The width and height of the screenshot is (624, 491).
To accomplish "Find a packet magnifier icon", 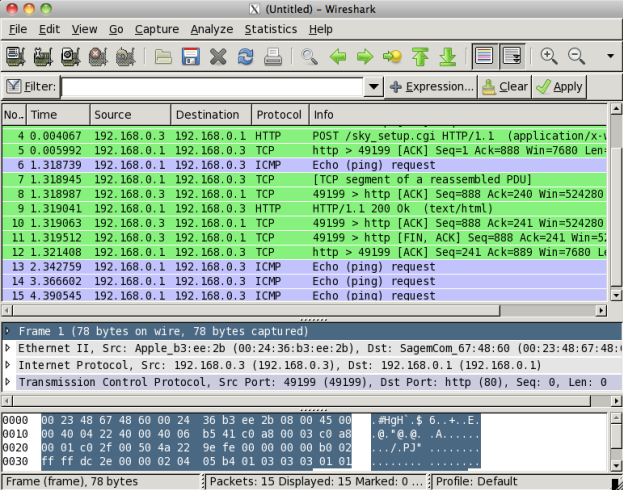I will [x=309, y=56].
